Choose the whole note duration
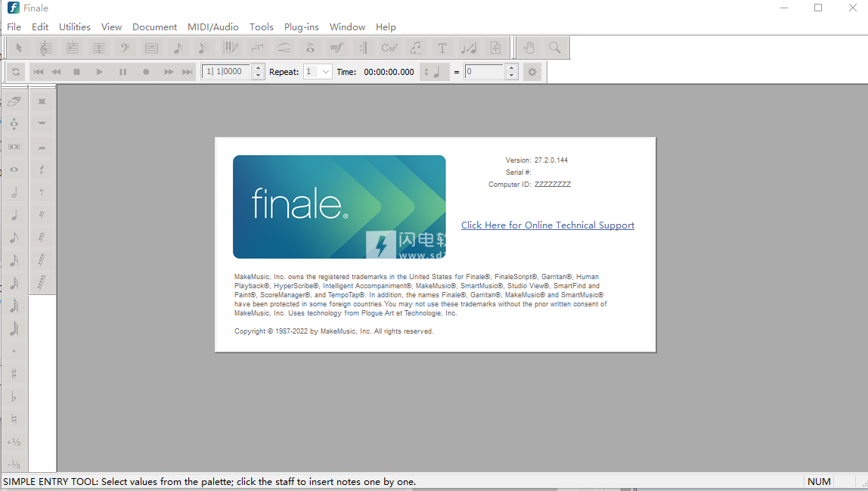868x491 pixels. 14,169
